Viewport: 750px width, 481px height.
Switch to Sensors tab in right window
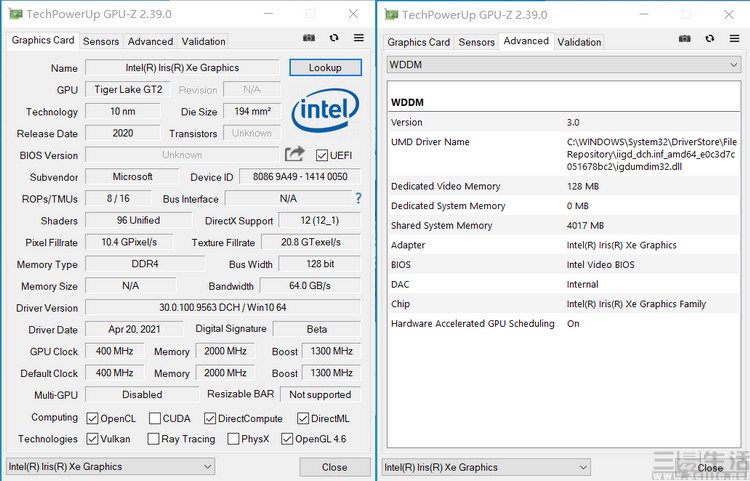(476, 42)
